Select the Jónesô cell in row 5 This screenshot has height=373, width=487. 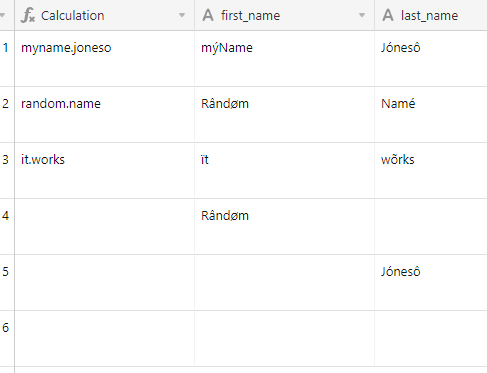431,283
